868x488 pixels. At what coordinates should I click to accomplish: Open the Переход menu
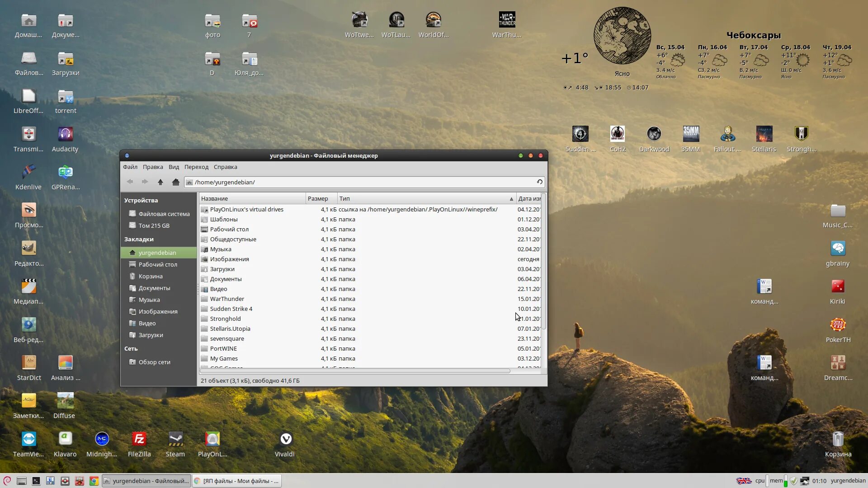[196, 167]
